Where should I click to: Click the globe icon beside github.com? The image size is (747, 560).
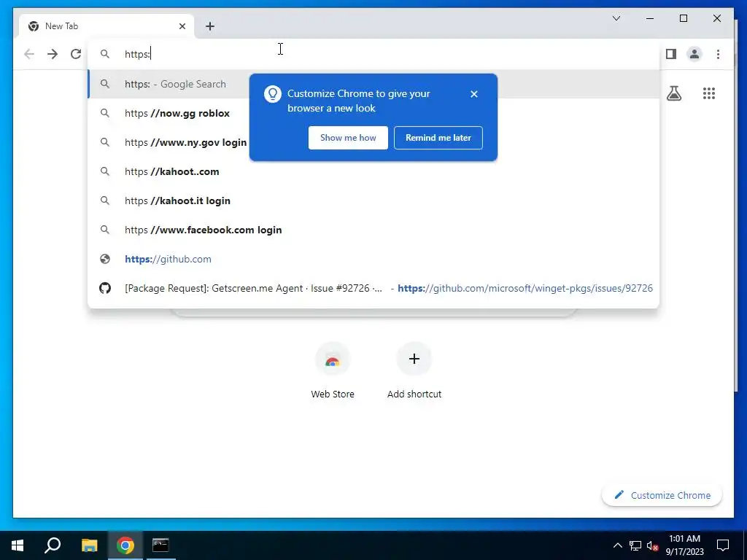105,259
